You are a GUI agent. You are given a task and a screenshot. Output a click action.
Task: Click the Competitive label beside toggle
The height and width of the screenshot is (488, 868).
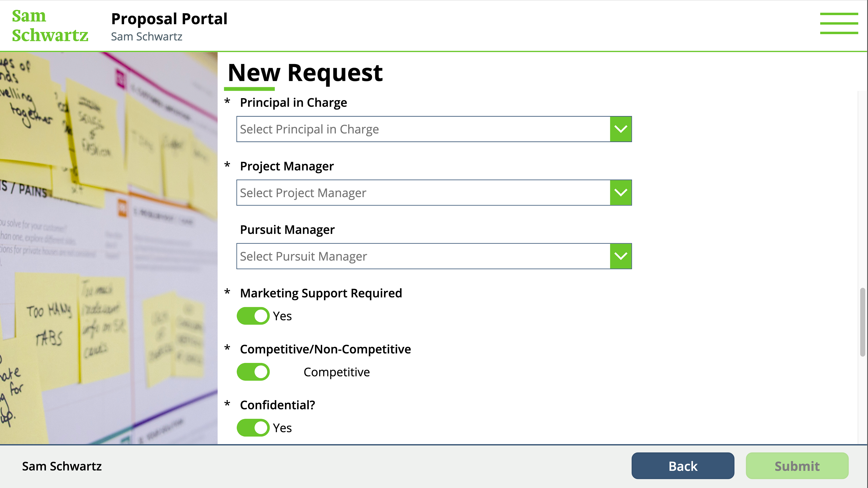pos(337,372)
